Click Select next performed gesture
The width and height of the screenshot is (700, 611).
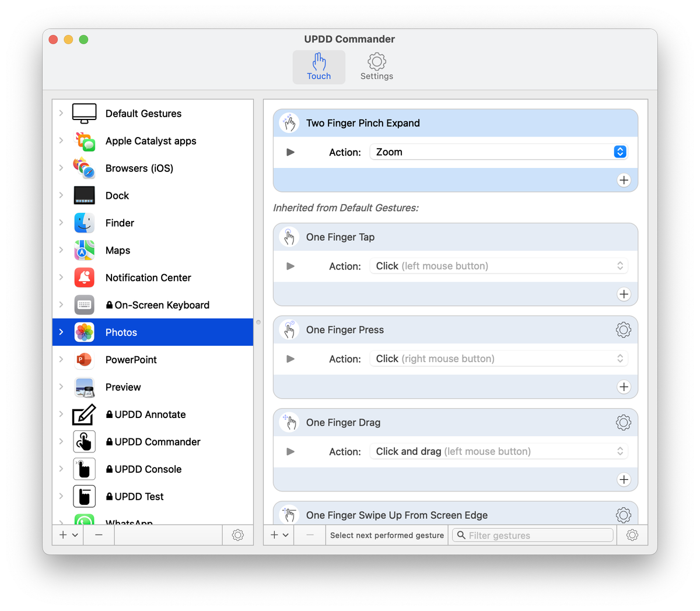click(386, 535)
